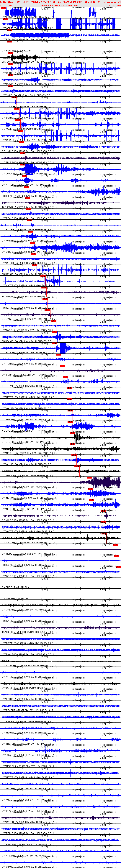This screenshot has height=868, width=121.
Task: Click the RMS noise scaling note in the header
Action: [61, 6]
